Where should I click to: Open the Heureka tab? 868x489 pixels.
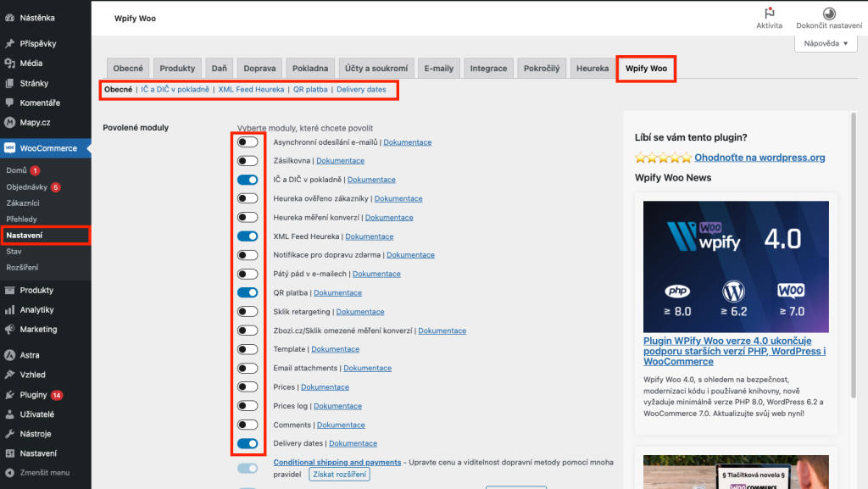[593, 69]
